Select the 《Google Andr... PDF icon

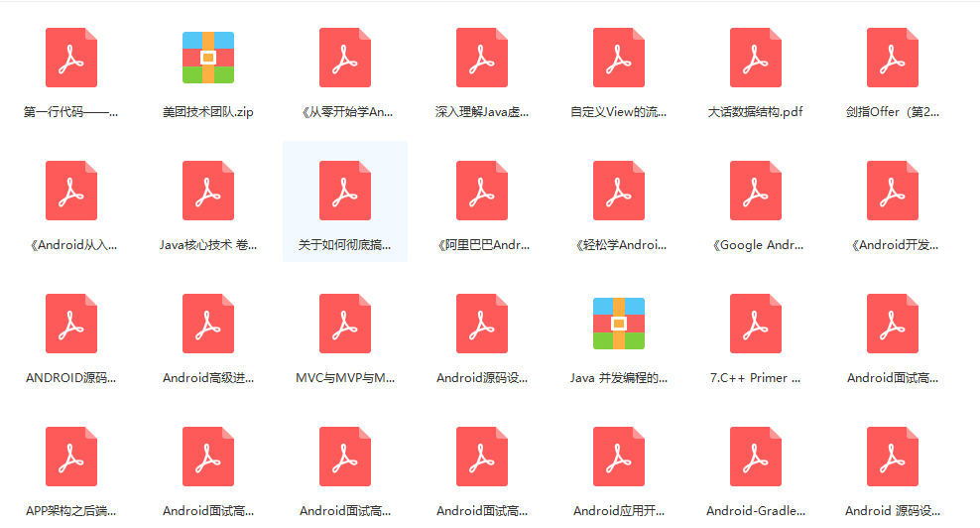point(756,191)
